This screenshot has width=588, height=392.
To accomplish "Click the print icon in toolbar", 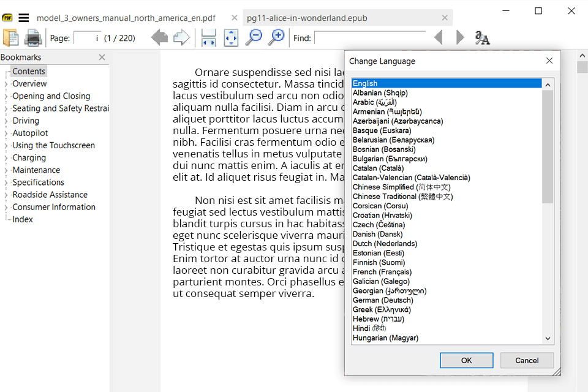I will (x=33, y=38).
